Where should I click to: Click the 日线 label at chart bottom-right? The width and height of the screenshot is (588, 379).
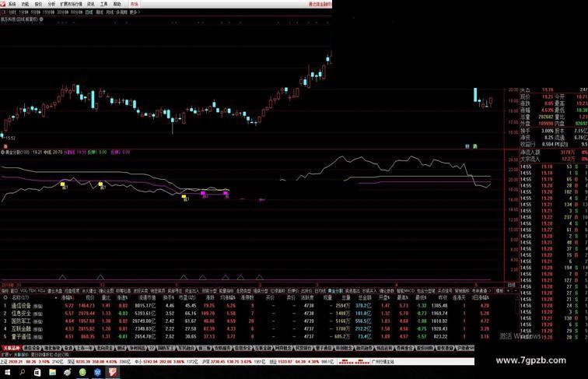(x=511, y=285)
